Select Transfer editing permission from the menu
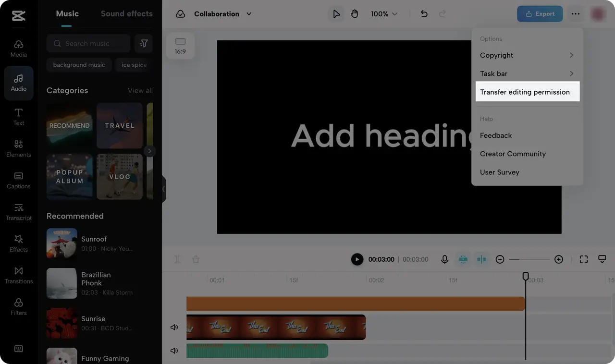615x364 pixels. [x=525, y=92]
